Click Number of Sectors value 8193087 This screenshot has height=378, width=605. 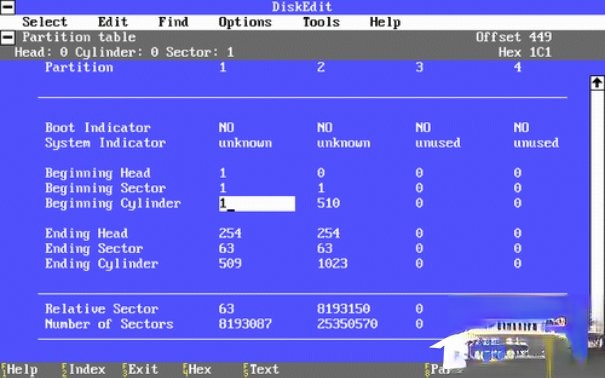point(245,324)
